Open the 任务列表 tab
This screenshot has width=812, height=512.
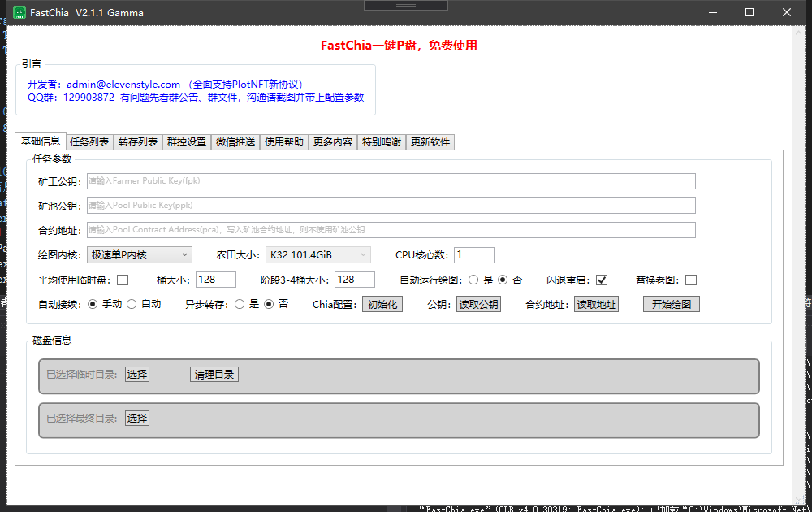pyautogui.click(x=89, y=142)
